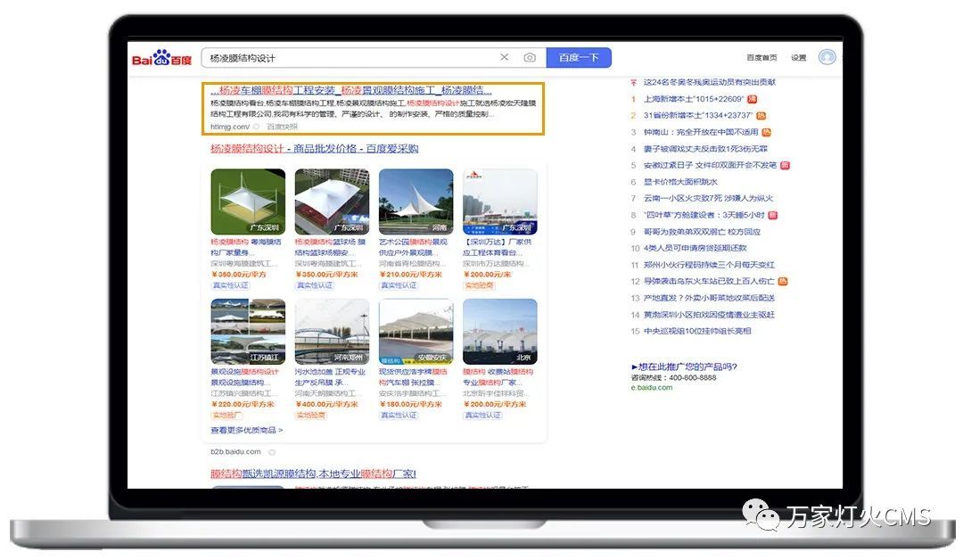Click the 新 badge on the 安徽过紧日子 headline
Screen dimensions: 963x560
(785, 165)
